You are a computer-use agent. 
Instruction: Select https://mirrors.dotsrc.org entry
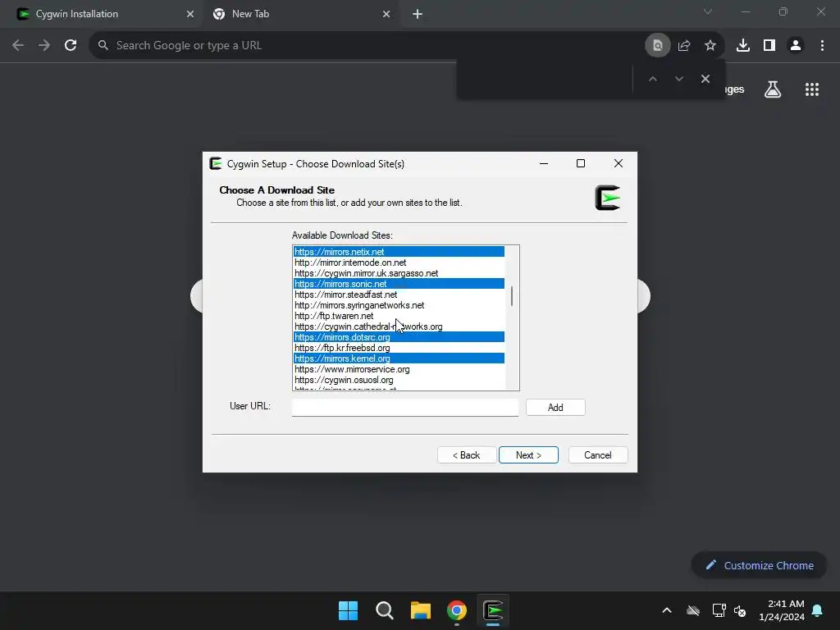399,337
